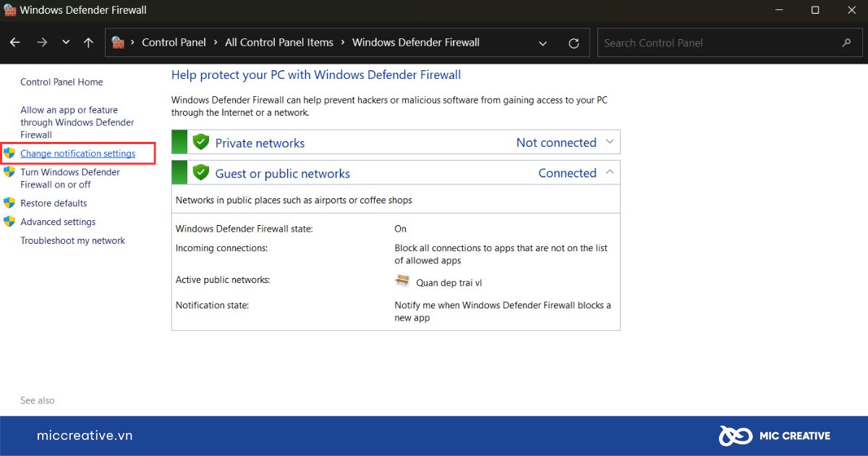The height and width of the screenshot is (456, 868).
Task: Open Allow an app or feature link
Action: point(77,122)
